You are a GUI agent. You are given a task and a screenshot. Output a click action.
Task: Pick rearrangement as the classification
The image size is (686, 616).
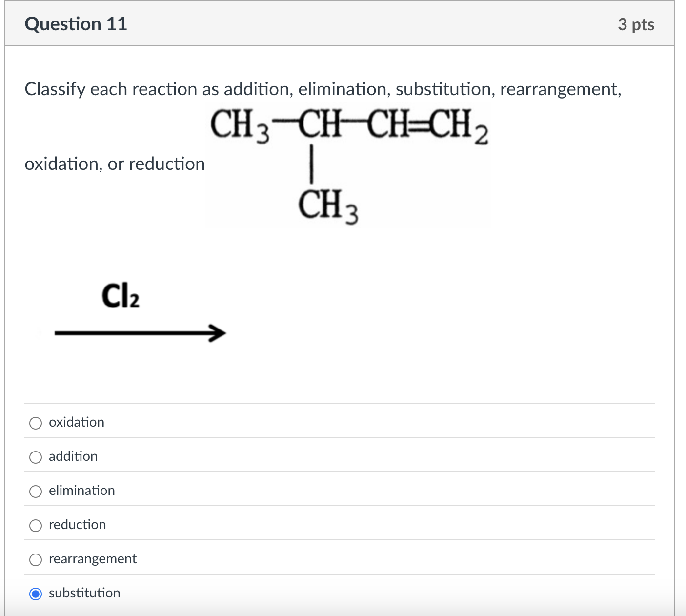coord(35,560)
